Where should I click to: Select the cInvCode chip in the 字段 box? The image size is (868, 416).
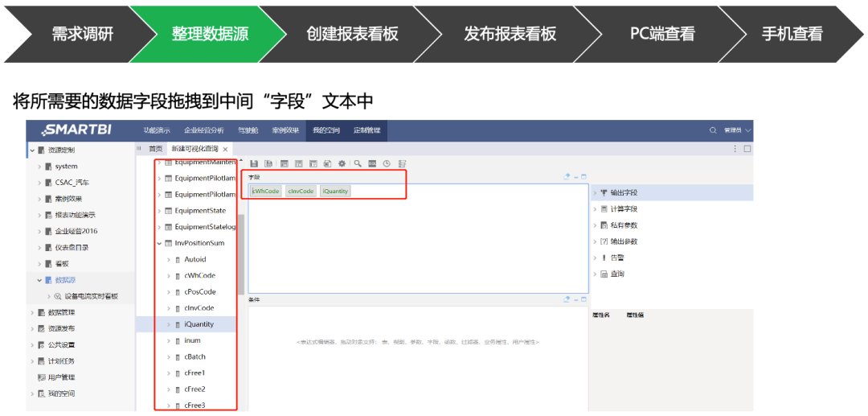[x=301, y=192]
